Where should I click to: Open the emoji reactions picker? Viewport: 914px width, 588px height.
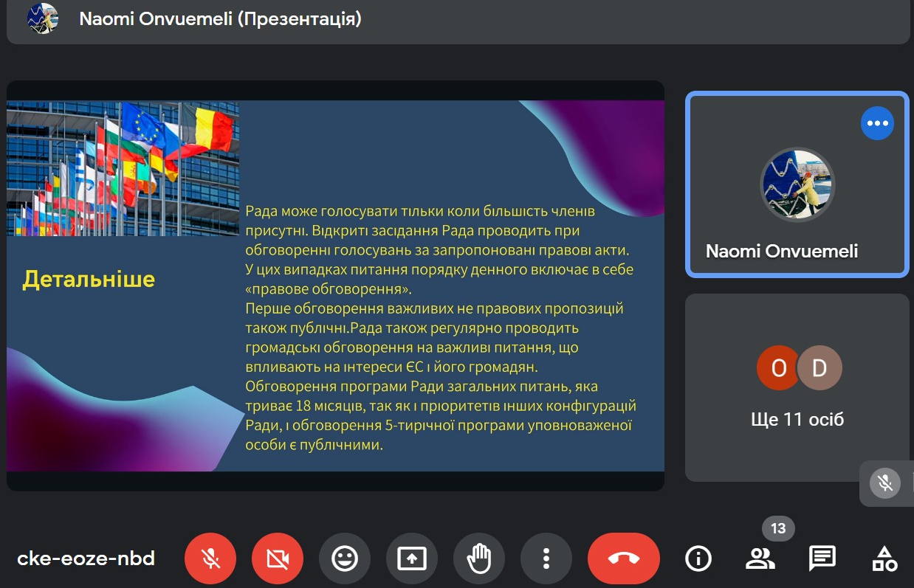point(345,558)
